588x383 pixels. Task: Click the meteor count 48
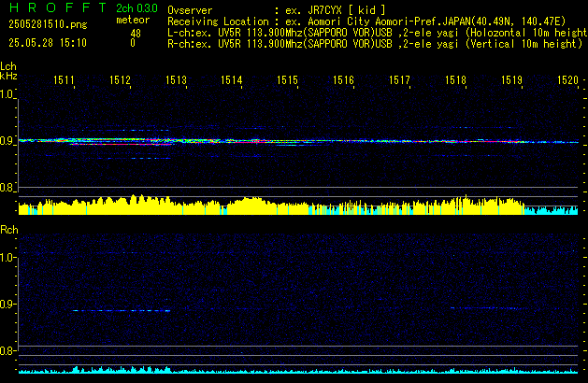pyautogui.click(x=136, y=34)
